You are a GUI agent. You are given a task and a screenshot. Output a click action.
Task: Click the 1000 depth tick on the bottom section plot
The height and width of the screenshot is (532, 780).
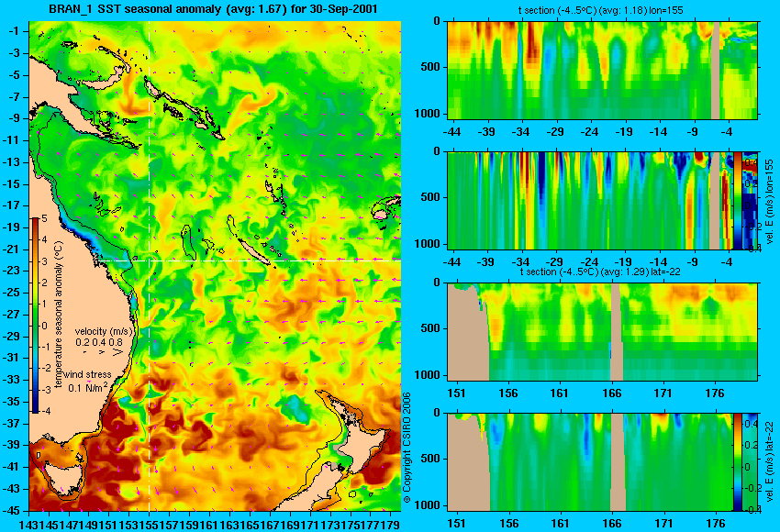(427, 505)
